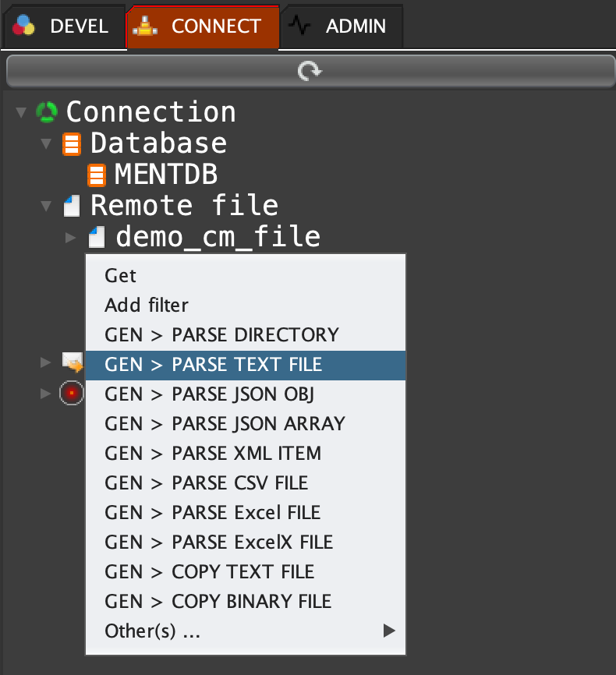The image size is (616, 675).
Task: Switch to the DEVEL tab
Action: point(64,27)
